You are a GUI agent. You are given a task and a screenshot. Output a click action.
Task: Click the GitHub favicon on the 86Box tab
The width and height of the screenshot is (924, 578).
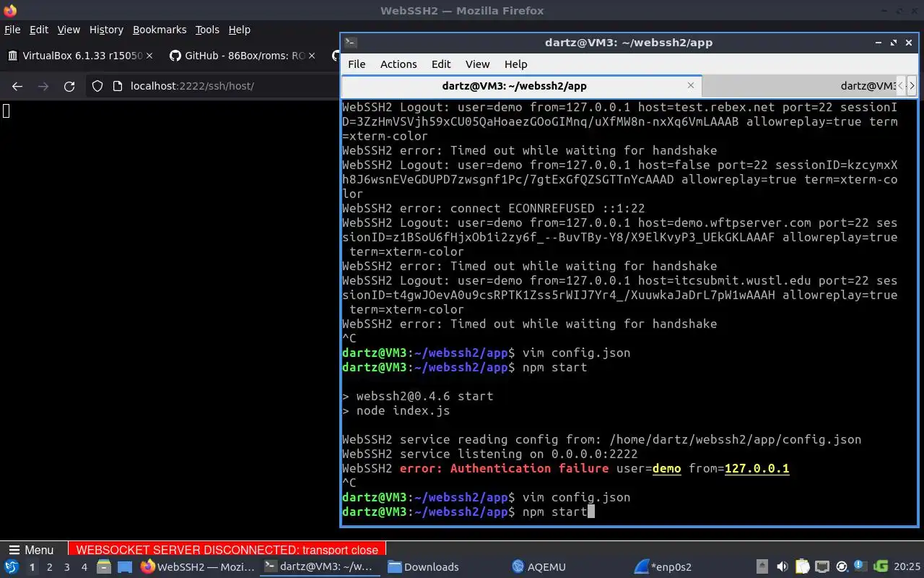pos(175,56)
